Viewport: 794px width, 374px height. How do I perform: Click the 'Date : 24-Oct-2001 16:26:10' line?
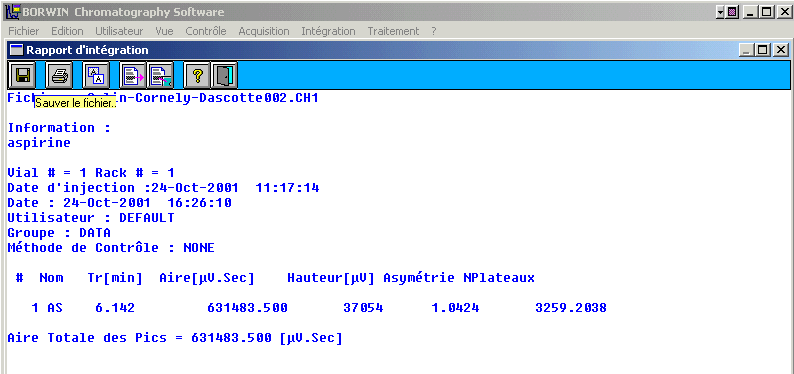[x=120, y=203]
